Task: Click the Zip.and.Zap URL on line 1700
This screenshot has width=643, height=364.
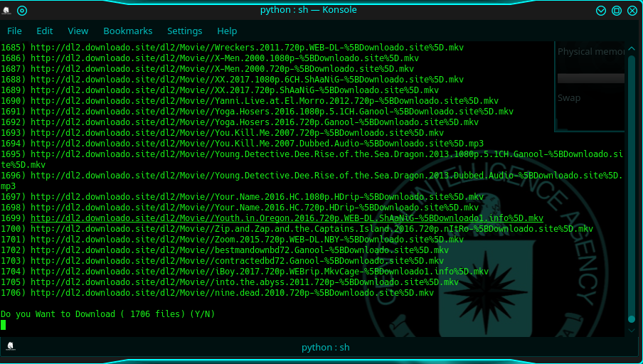Action: point(312,229)
